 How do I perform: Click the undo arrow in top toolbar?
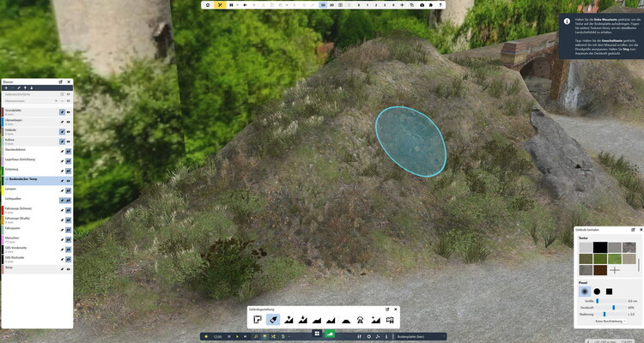pyautogui.click(x=246, y=5)
